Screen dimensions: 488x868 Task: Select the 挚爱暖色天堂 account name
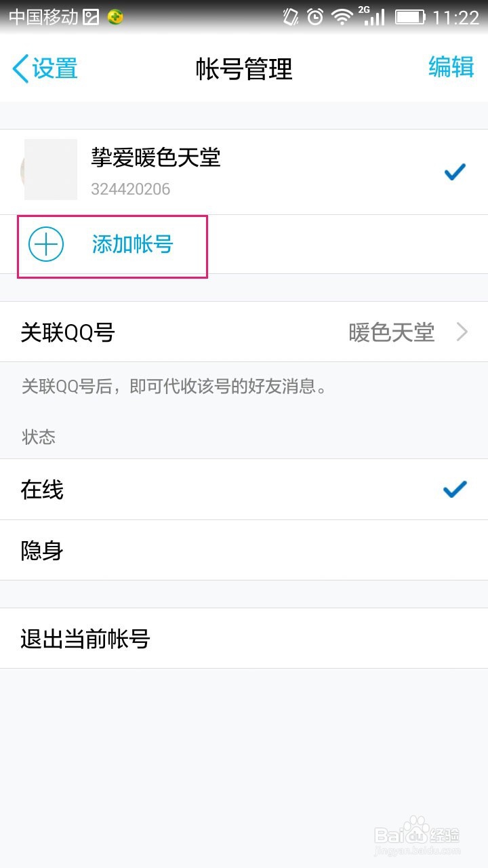[x=156, y=158]
